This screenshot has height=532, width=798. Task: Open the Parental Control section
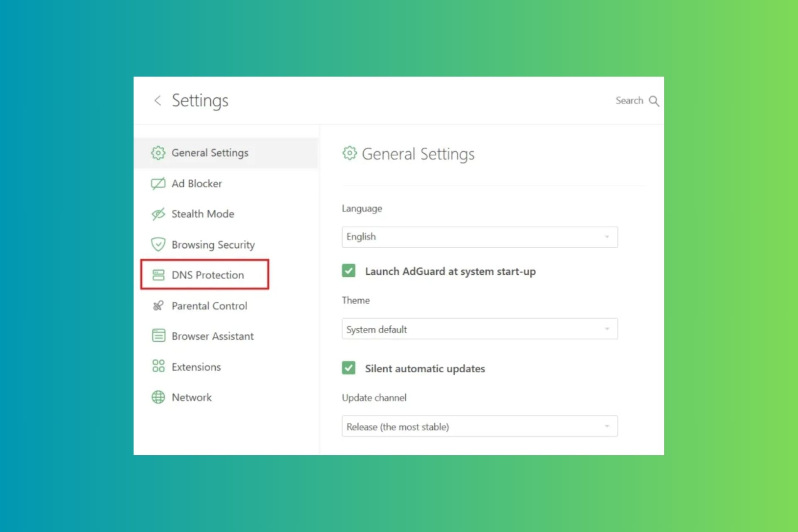208,305
